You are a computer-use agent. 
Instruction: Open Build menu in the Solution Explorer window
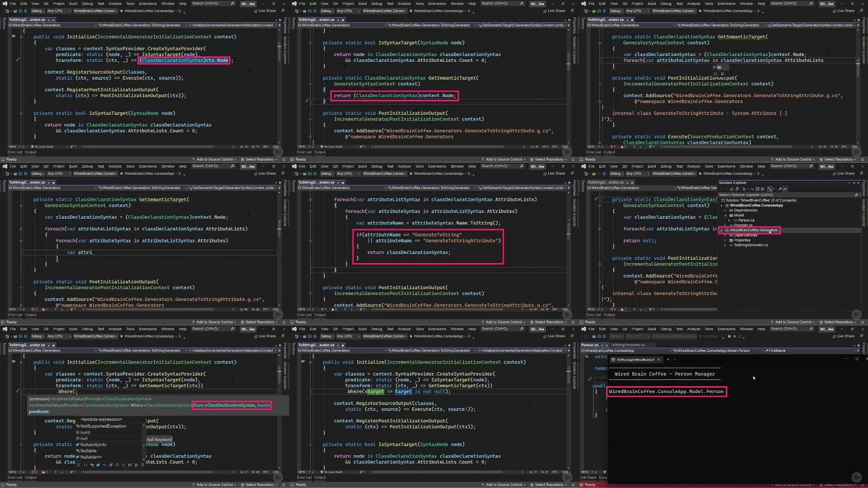(x=651, y=166)
